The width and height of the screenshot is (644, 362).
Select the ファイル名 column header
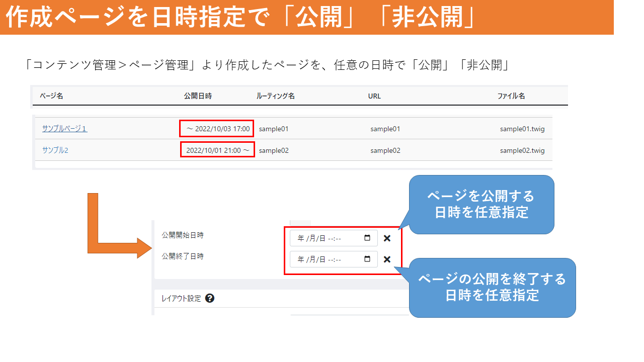coord(511,96)
